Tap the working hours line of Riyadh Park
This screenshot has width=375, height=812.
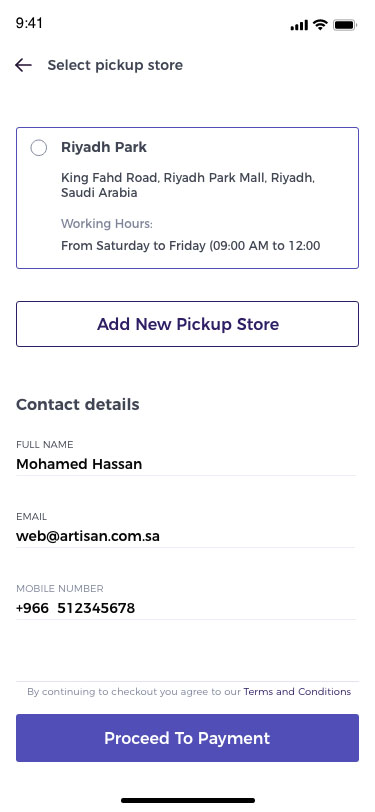pyautogui.click(x=191, y=245)
